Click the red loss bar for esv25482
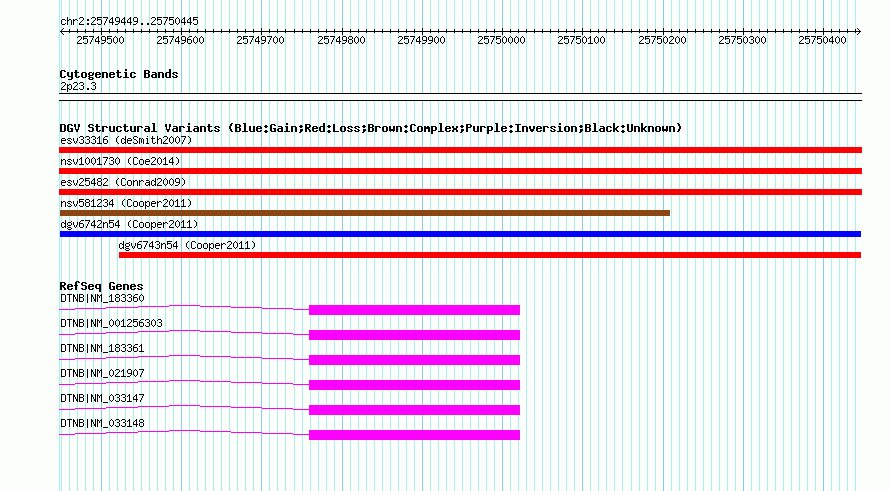 pyautogui.click(x=460, y=192)
